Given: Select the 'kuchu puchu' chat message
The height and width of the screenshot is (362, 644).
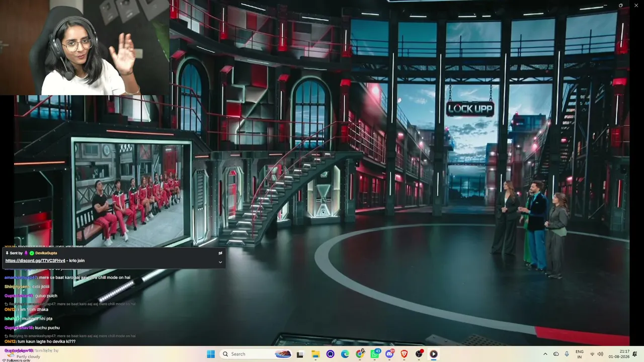Looking at the screenshot, I should tap(47, 328).
